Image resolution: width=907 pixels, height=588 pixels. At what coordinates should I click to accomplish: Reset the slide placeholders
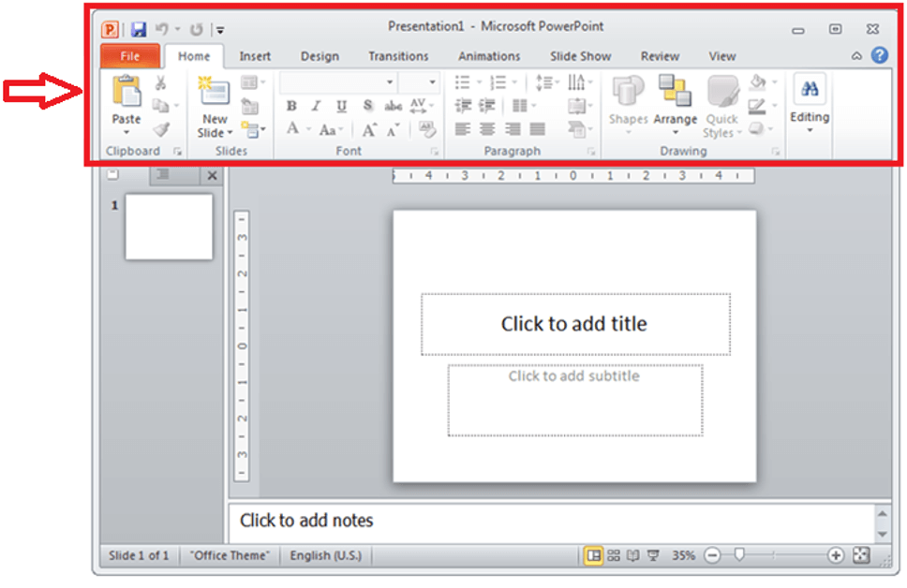[x=250, y=107]
